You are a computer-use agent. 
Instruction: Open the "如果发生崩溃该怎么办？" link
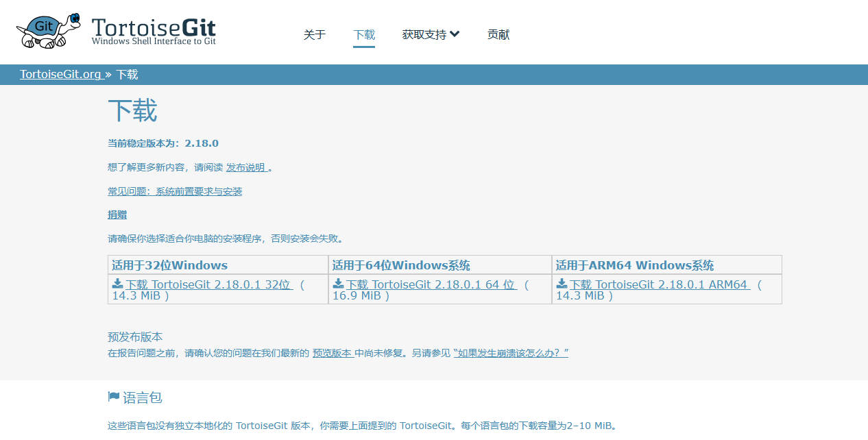pos(511,353)
